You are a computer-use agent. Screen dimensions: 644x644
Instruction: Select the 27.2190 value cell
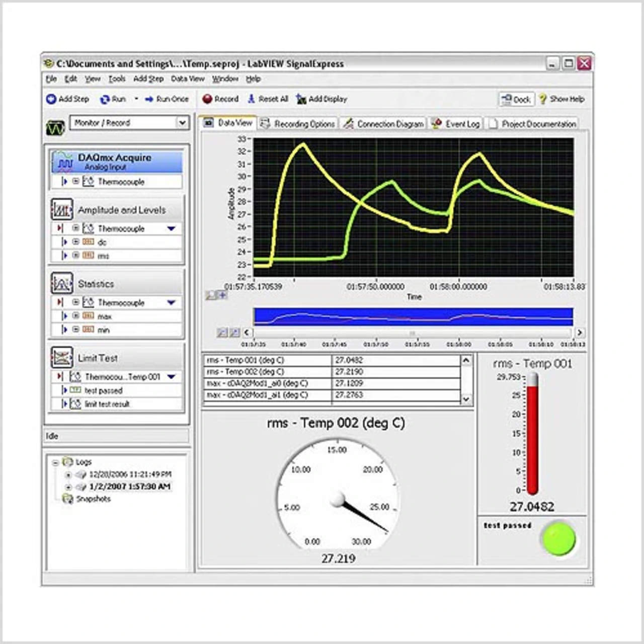pyautogui.click(x=396, y=372)
